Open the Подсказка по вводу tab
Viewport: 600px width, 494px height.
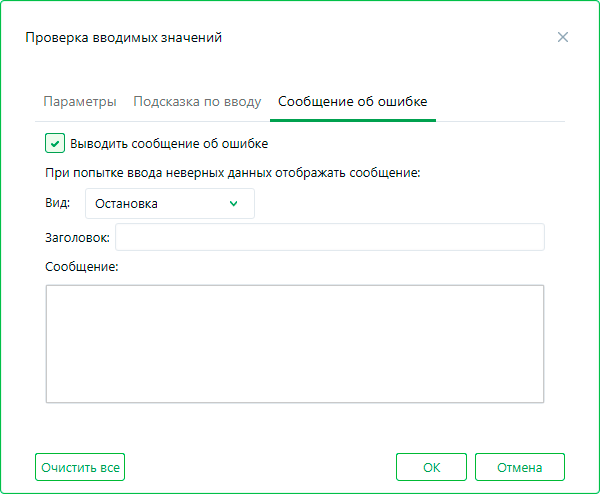pyautogui.click(x=197, y=102)
